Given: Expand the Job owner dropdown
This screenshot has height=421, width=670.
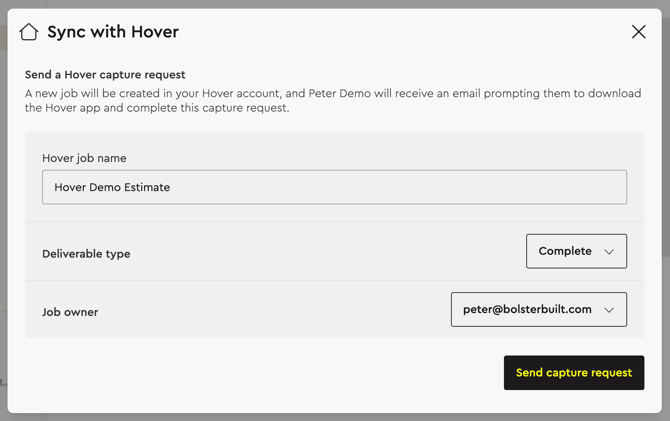Looking at the screenshot, I should [538, 310].
